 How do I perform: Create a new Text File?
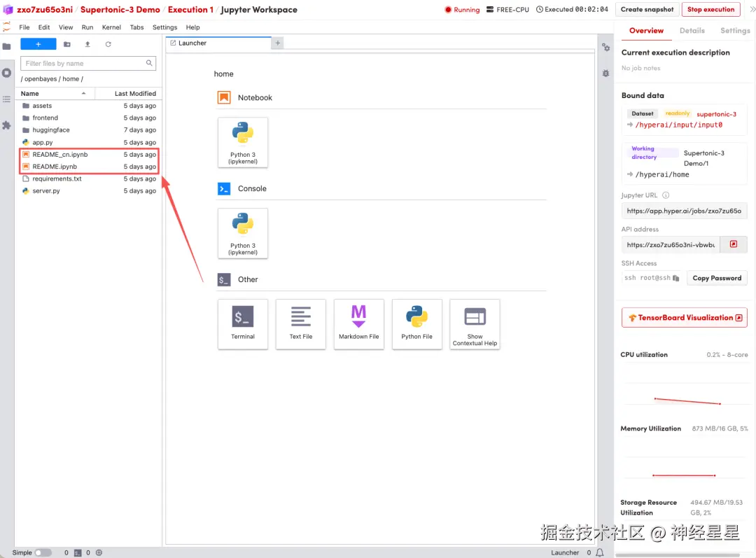pyautogui.click(x=301, y=324)
